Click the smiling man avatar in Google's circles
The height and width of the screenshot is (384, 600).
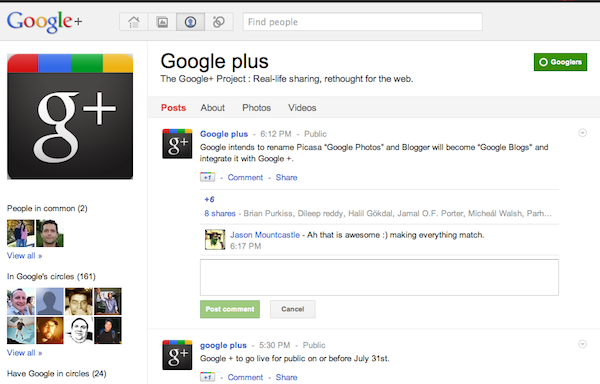tap(21, 301)
